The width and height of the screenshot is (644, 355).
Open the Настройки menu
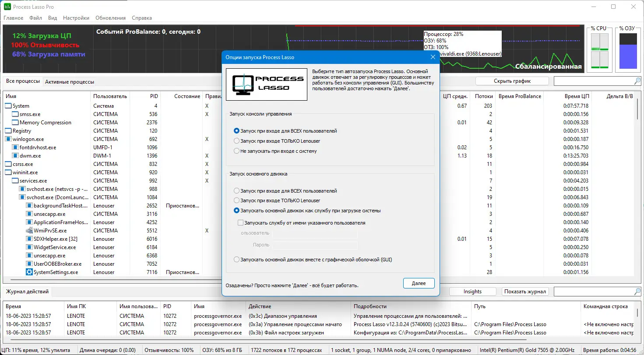pos(76,18)
